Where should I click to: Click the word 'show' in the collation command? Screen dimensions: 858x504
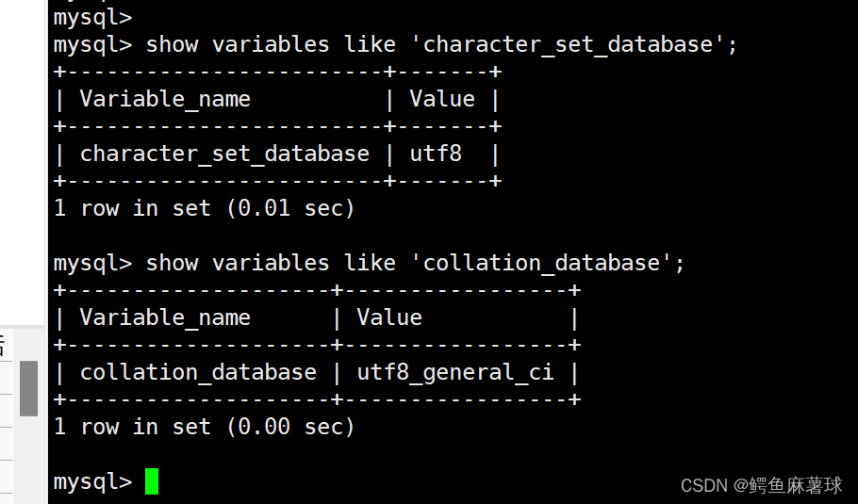pos(172,263)
